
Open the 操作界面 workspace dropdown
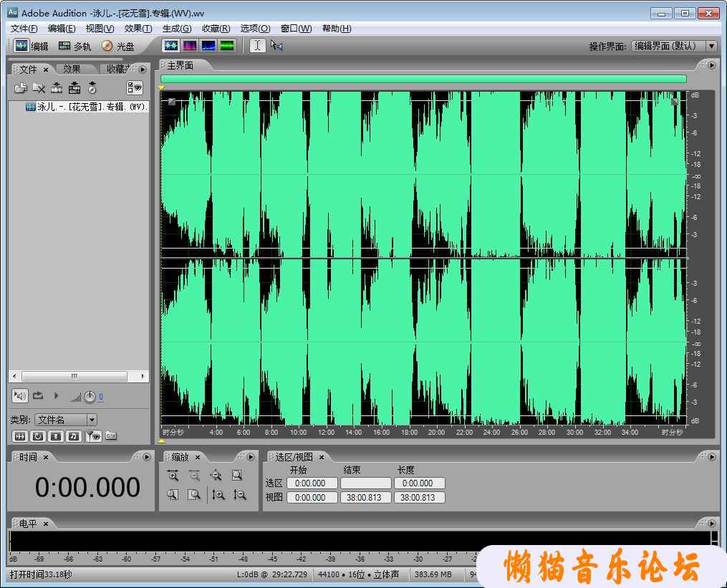(674, 46)
